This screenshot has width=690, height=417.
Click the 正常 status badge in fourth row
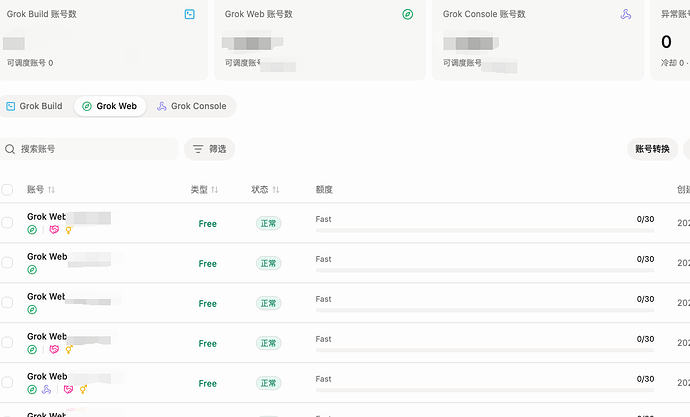268,343
